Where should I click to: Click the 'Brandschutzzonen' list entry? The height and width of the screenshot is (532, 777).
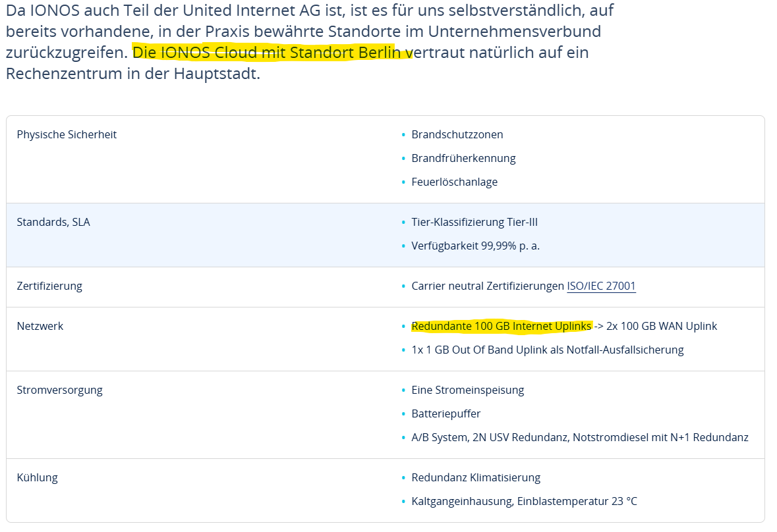(x=457, y=134)
